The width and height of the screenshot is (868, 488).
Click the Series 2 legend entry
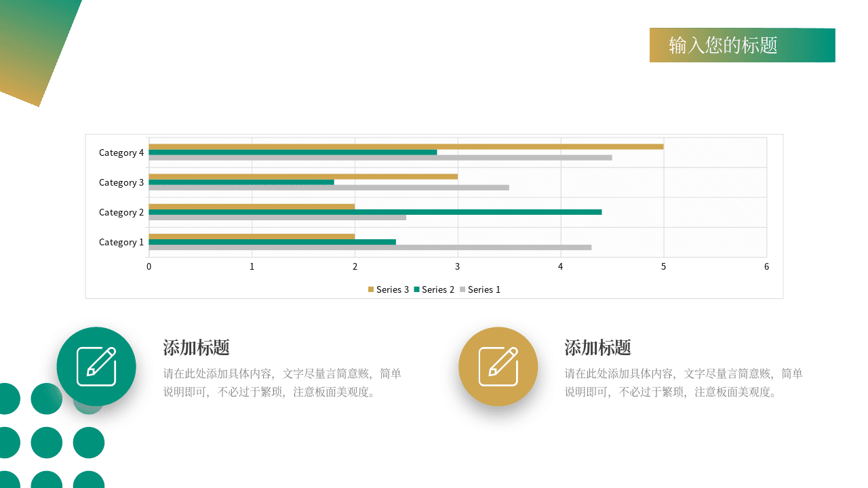(434, 289)
